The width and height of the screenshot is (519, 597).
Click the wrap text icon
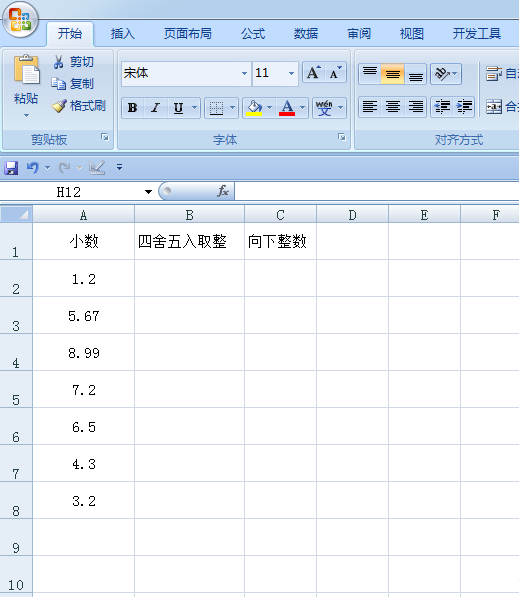click(x=494, y=73)
